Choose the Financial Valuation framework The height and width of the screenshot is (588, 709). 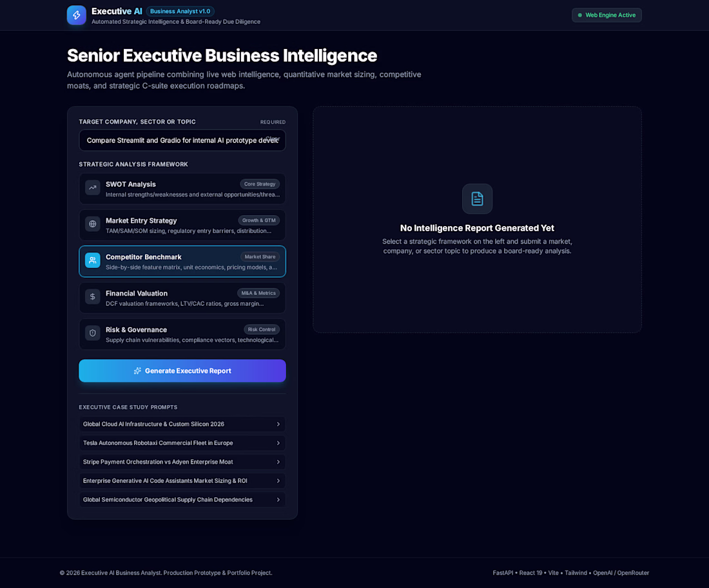(x=182, y=298)
